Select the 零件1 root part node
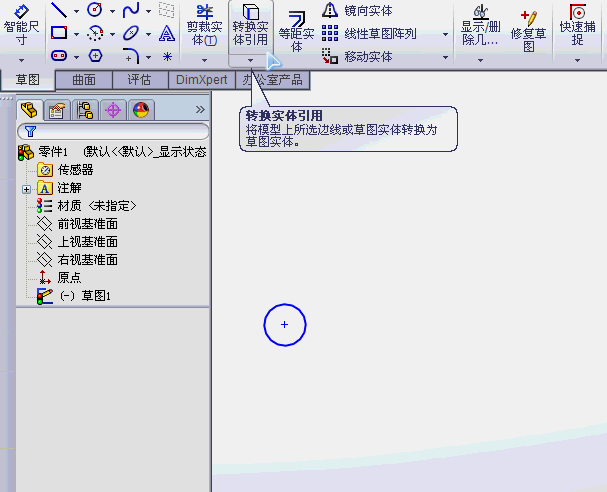Viewport: 607px width, 492px height. [111, 152]
